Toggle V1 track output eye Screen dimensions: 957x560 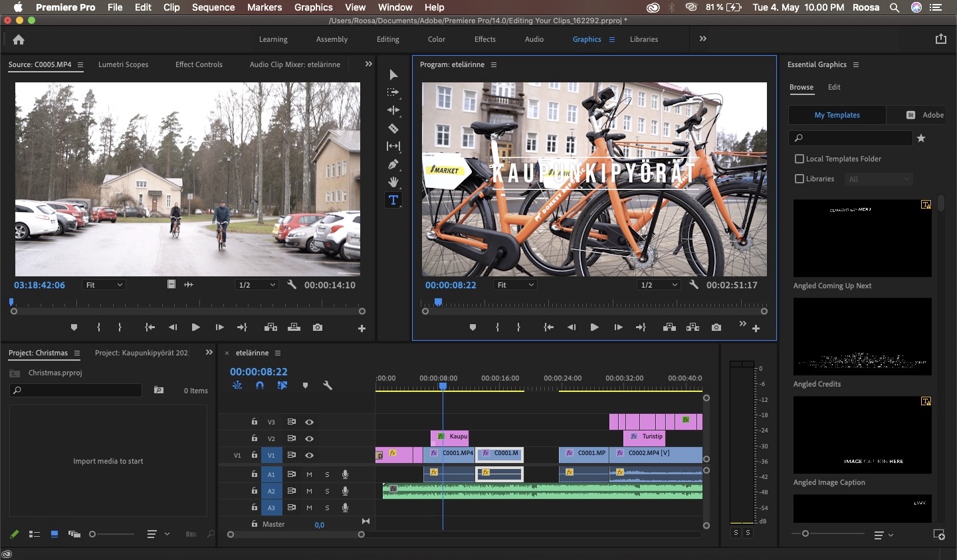309,455
